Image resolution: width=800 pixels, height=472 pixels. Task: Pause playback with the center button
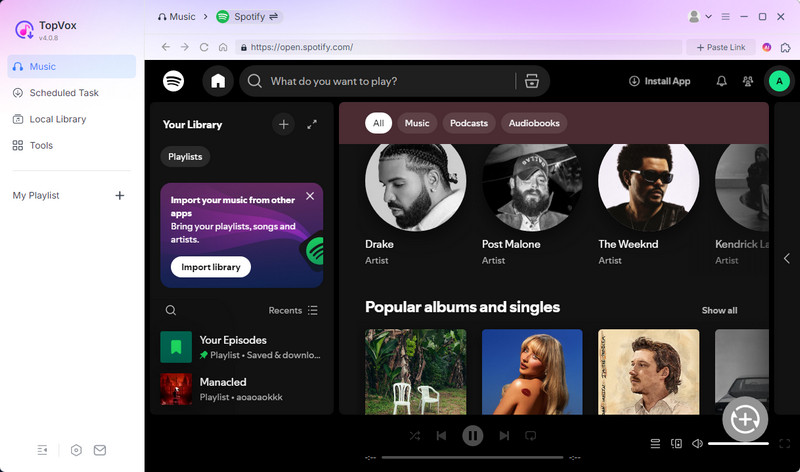point(472,436)
